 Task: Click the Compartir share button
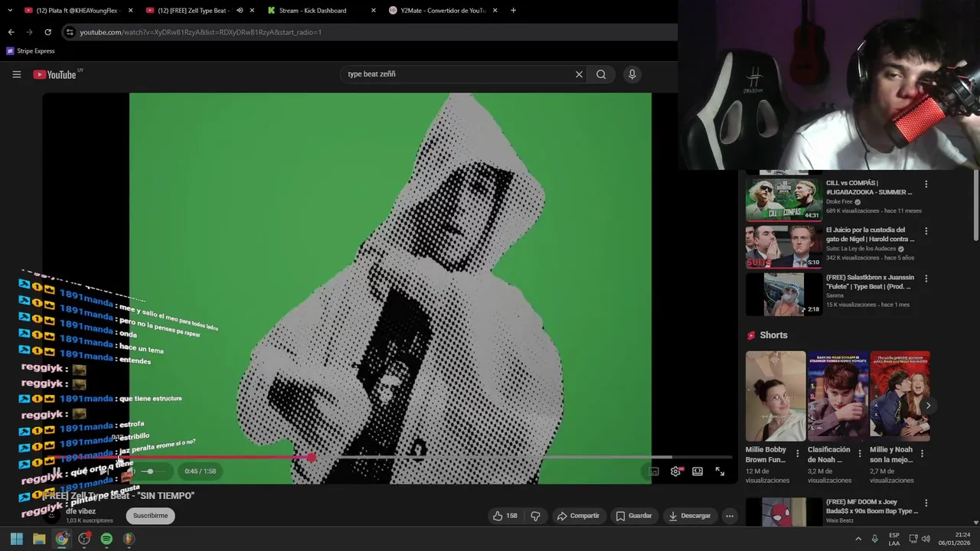(578, 516)
